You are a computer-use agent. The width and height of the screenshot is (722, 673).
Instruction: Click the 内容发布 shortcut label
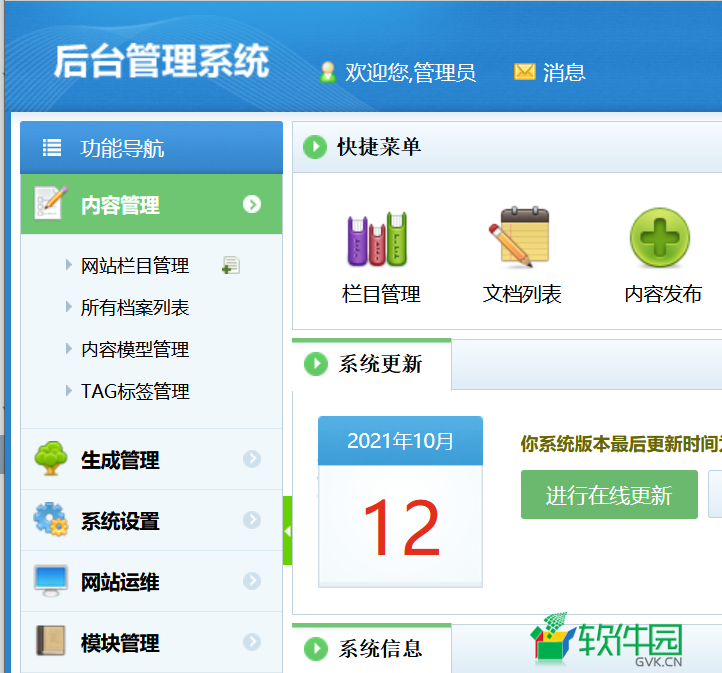pyautogui.click(x=663, y=294)
